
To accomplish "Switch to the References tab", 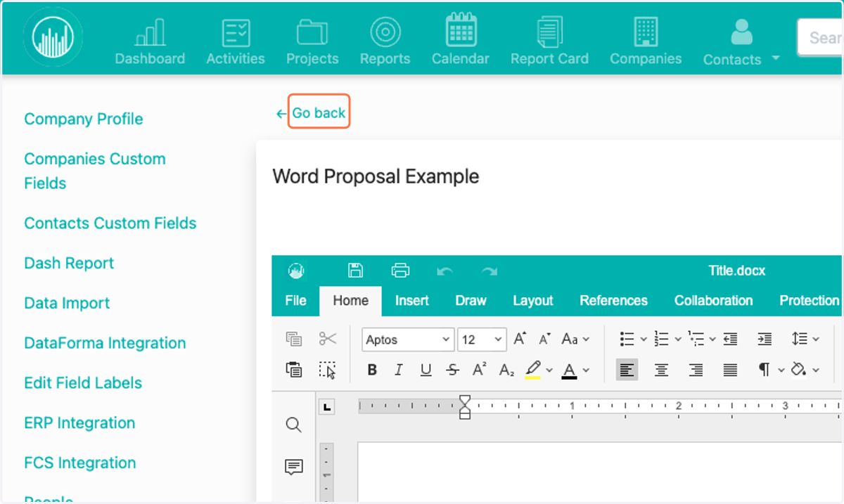I will coord(613,301).
